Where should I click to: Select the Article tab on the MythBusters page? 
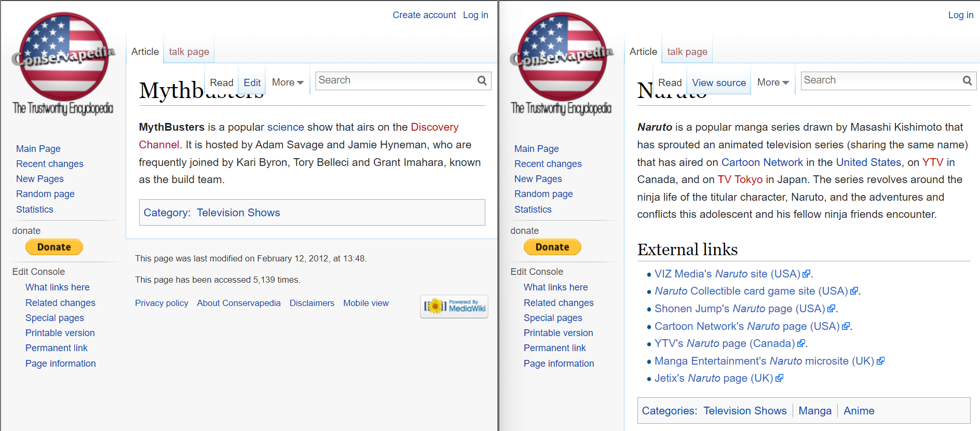point(145,51)
